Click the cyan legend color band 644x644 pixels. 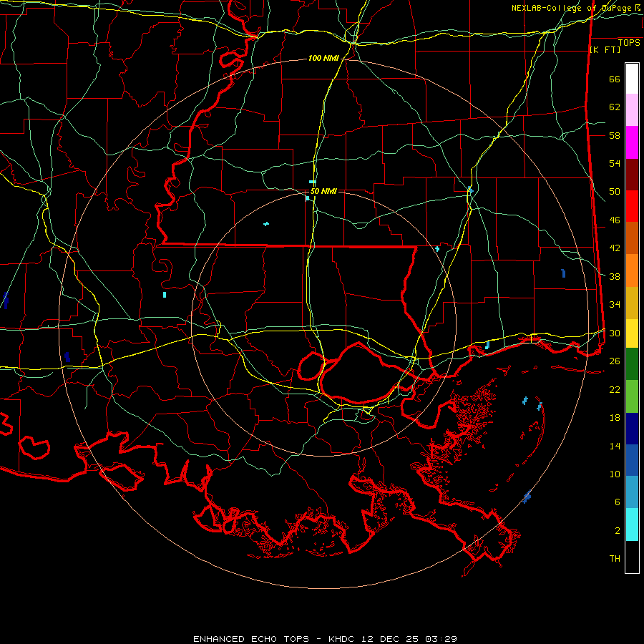pyautogui.click(x=632, y=525)
